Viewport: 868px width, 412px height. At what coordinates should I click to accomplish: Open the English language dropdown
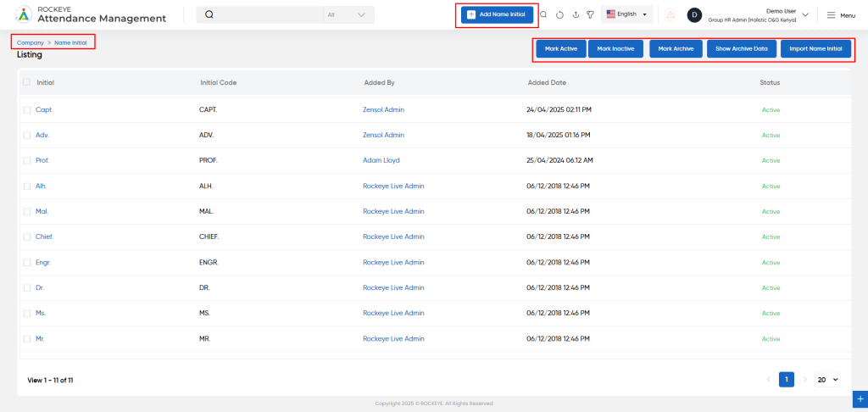(x=626, y=14)
